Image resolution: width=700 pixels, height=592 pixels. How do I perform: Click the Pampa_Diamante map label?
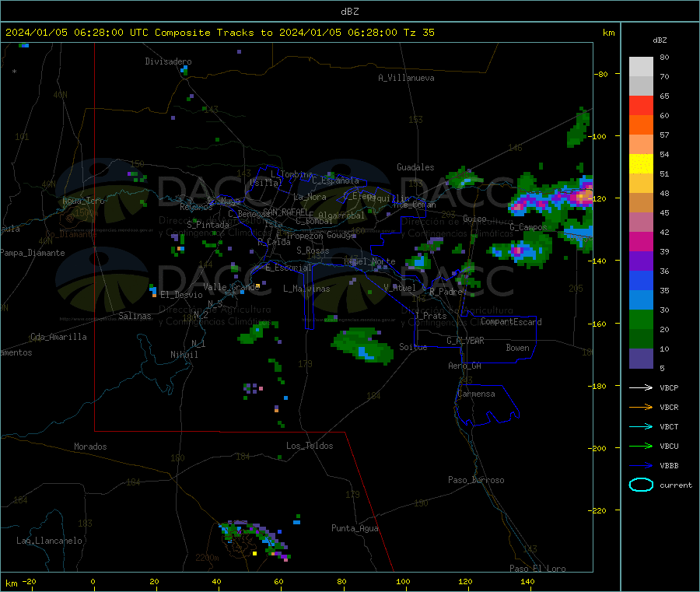33,253
